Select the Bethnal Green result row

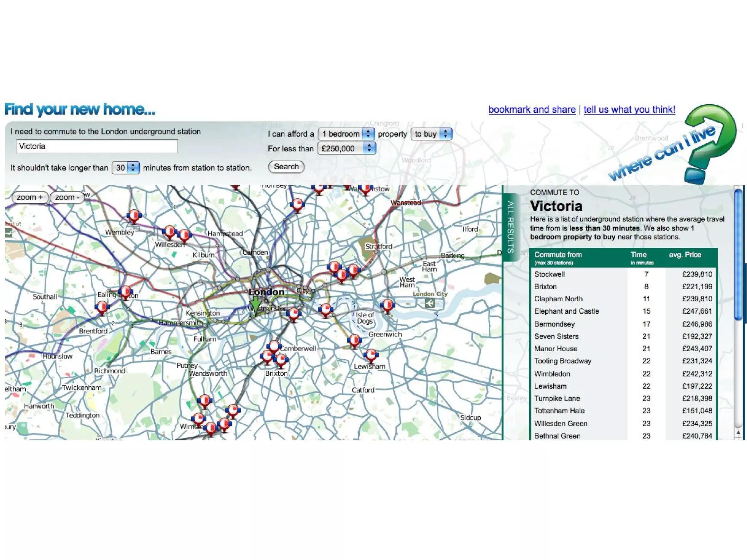coord(623,436)
